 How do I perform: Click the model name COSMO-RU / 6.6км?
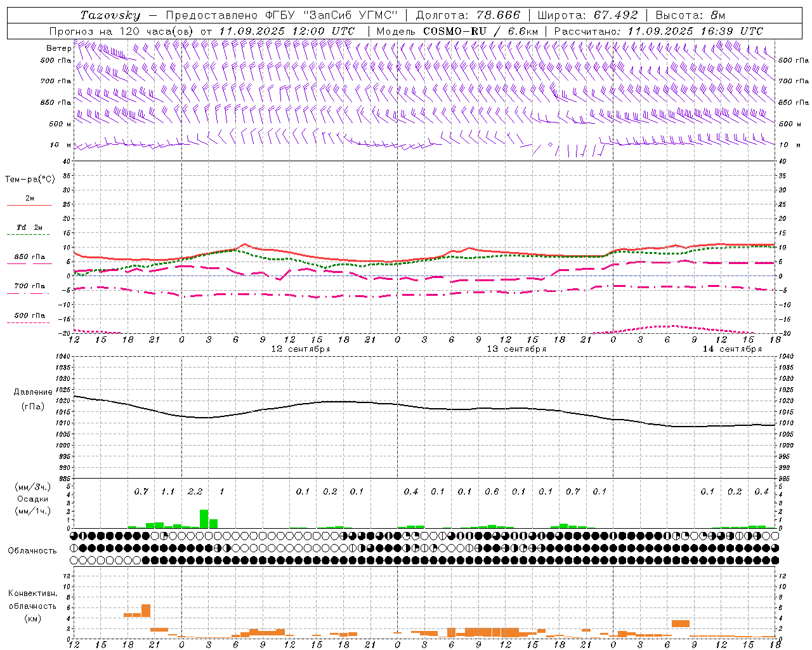(480, 31)
